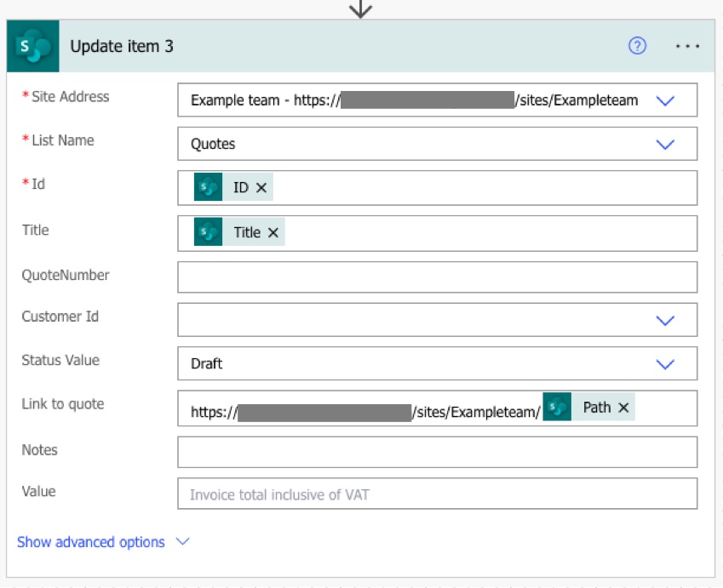Remove the ID dynamic content token
The width and height of the screenshot is (723, 588).
tap(261, 188)
